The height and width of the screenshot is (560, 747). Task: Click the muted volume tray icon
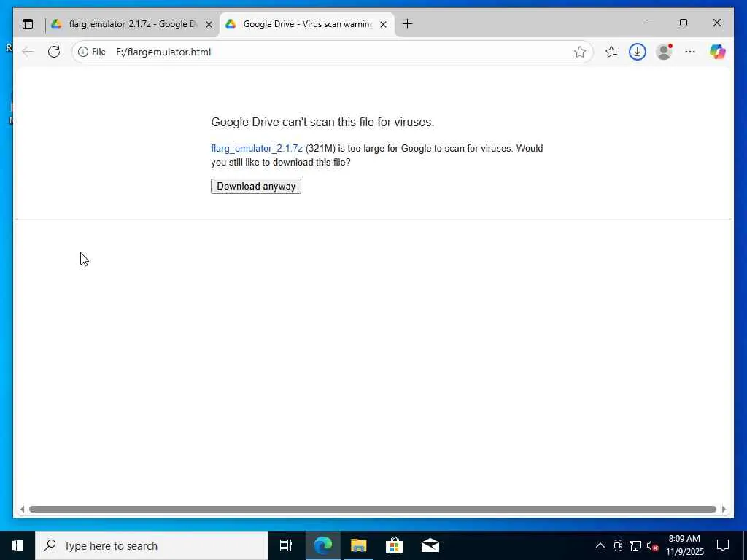click(652, 545)
